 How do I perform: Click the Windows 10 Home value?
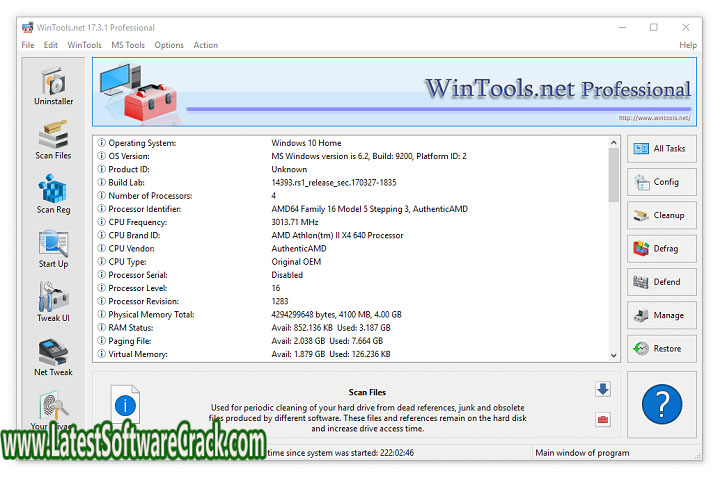click(x=306, y=143)
